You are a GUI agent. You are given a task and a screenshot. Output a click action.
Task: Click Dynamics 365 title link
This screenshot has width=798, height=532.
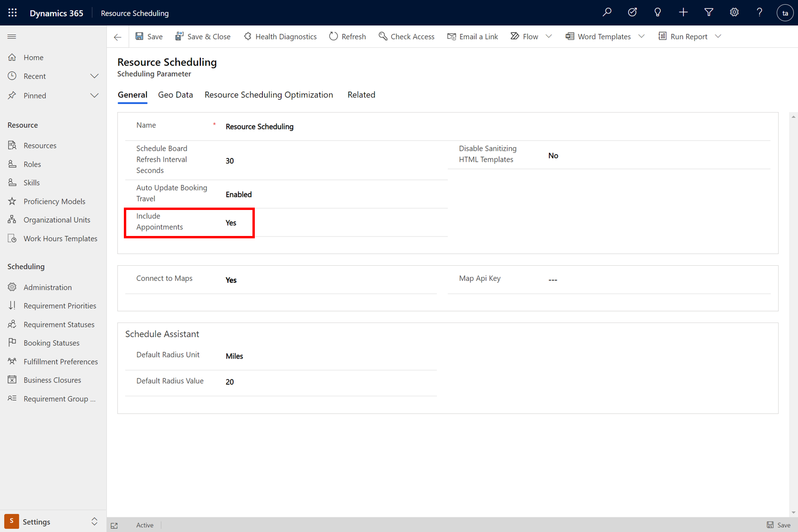click(x=56, y=13)
